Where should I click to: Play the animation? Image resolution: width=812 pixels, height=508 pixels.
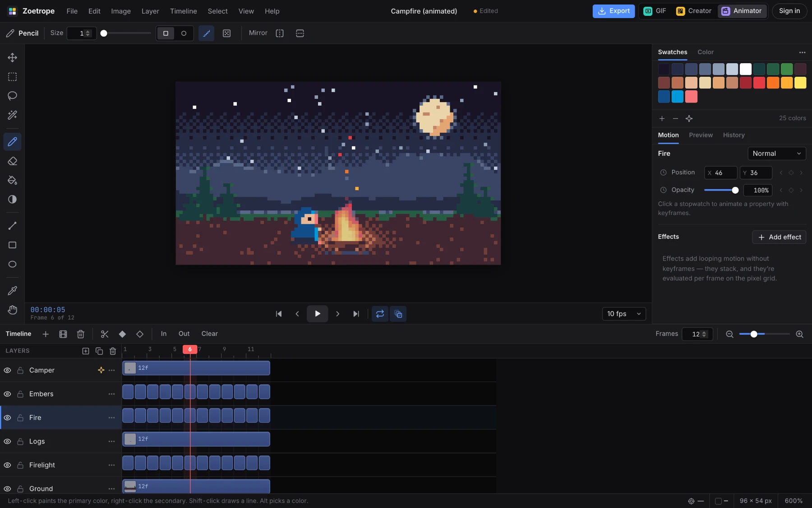pyautogui.click(x=317, y=314)
